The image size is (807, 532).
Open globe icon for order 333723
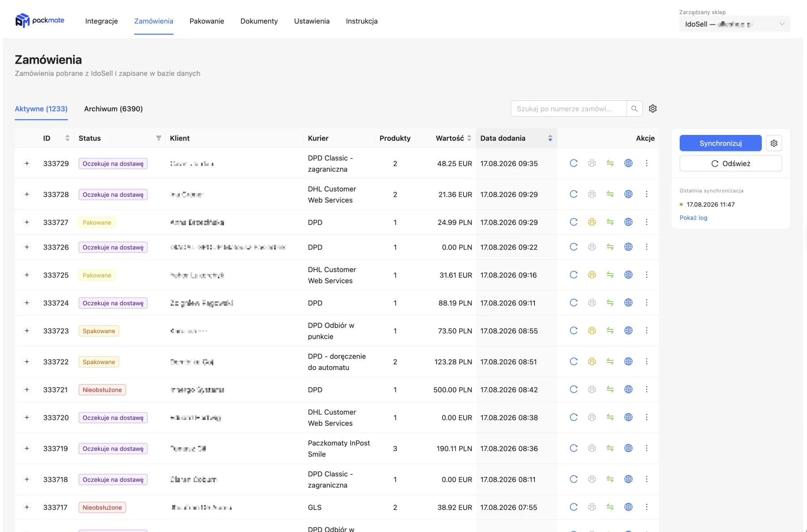(629, 330)
